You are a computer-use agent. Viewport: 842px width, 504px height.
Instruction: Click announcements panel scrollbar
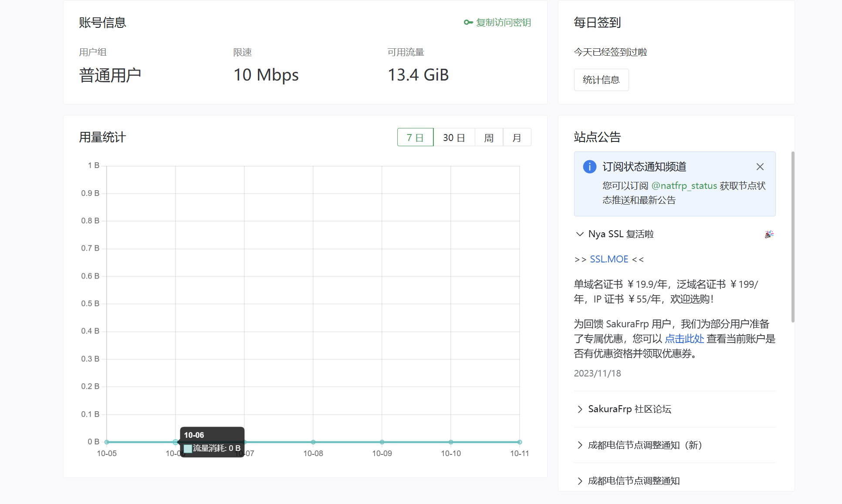[x=793, y=237]
